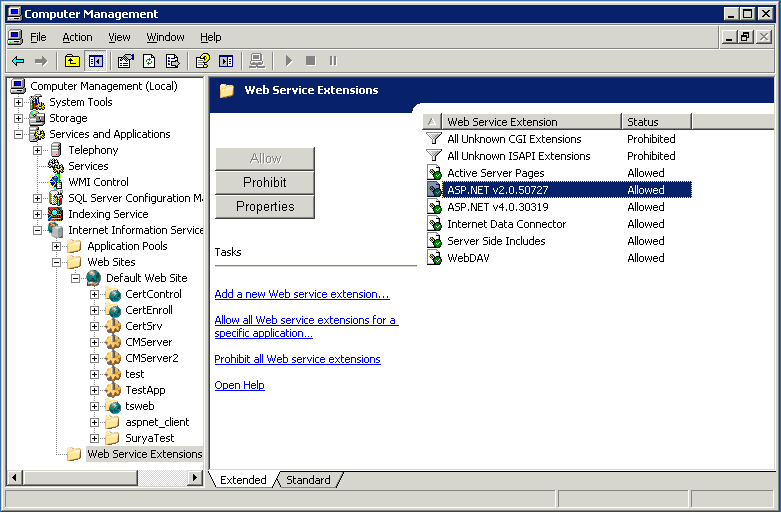The height and width of the screenshot is (513, 781).
Task: Click the Server Side Includes row icon
Action: click(434, 241)
